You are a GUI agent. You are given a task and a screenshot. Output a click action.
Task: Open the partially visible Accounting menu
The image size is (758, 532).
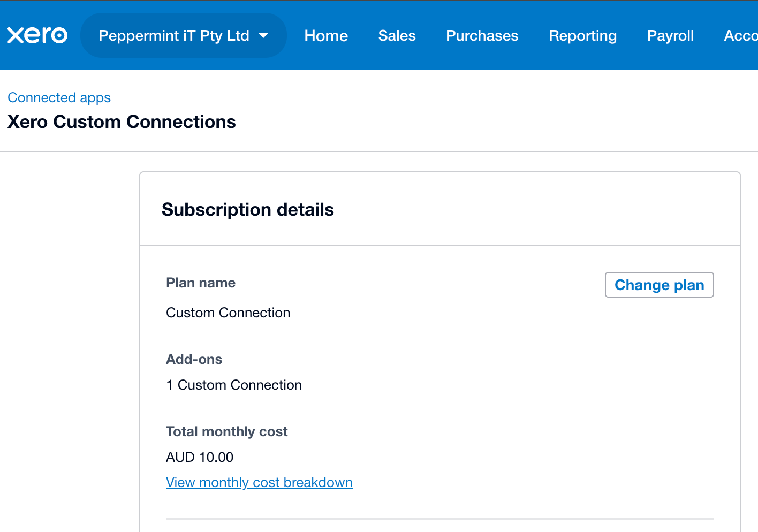741,35
